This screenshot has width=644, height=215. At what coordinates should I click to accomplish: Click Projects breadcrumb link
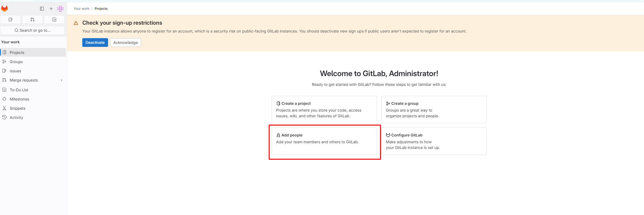(101, 9)
